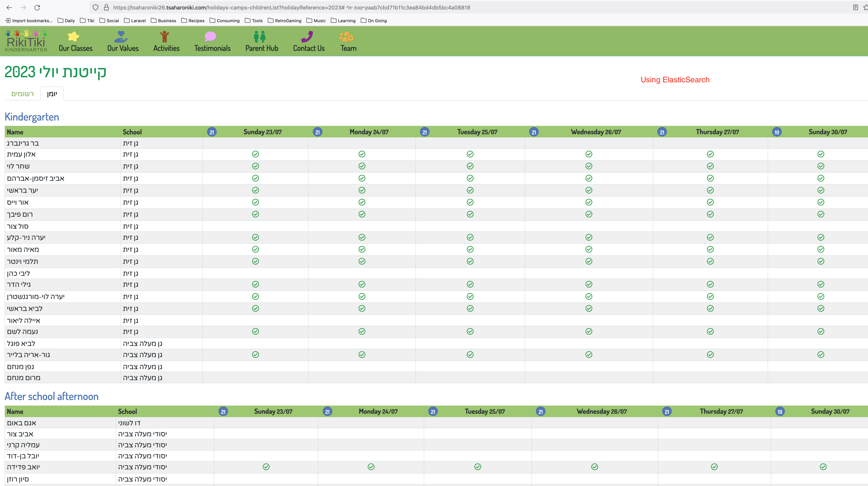The width and height of the screenshot is (868, 486).
Task: Click count badge before Kindergarten Thursday 27/07
Action: point(662,132)
